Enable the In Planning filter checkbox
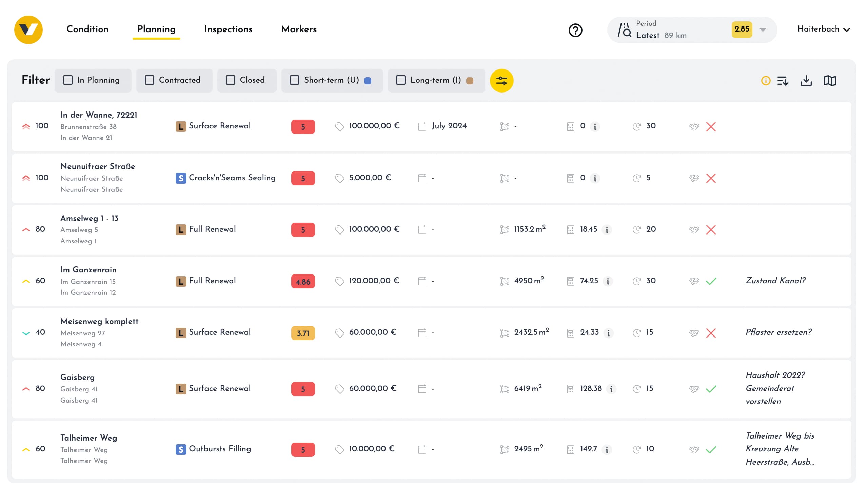868x488 pixels. (68, 80)
